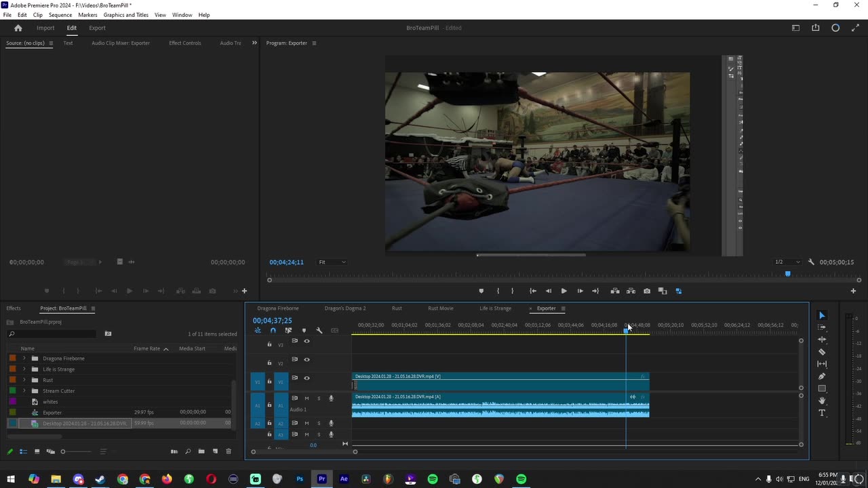
Task: Open the Sequence menu
Action: 60,15
